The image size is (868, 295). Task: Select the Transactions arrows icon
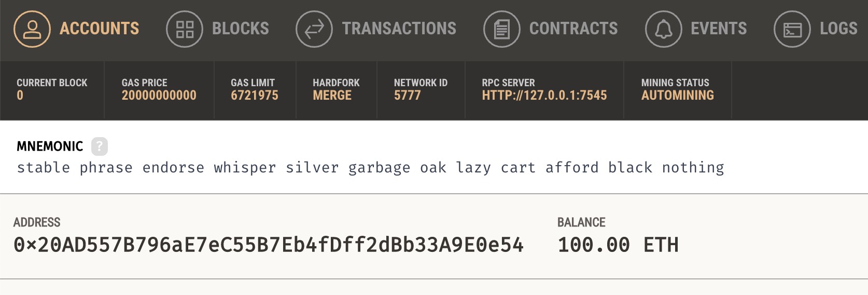coord(314,29)
